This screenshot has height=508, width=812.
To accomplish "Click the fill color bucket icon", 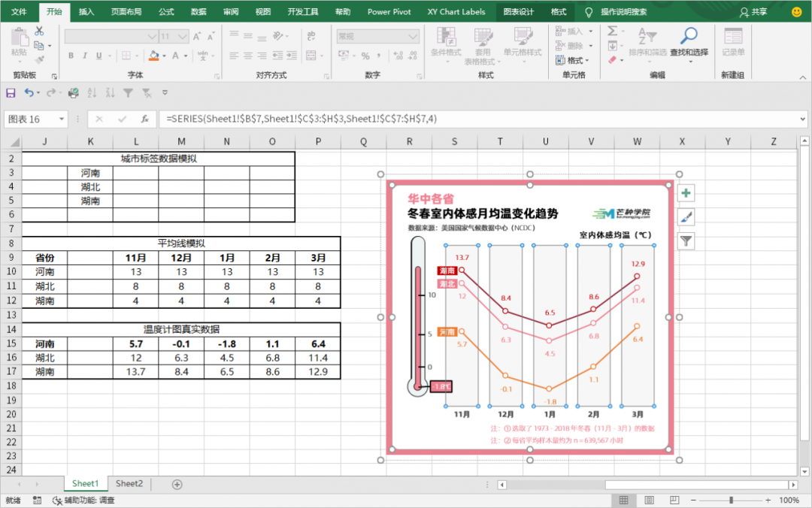I will [x=153, y=56].
